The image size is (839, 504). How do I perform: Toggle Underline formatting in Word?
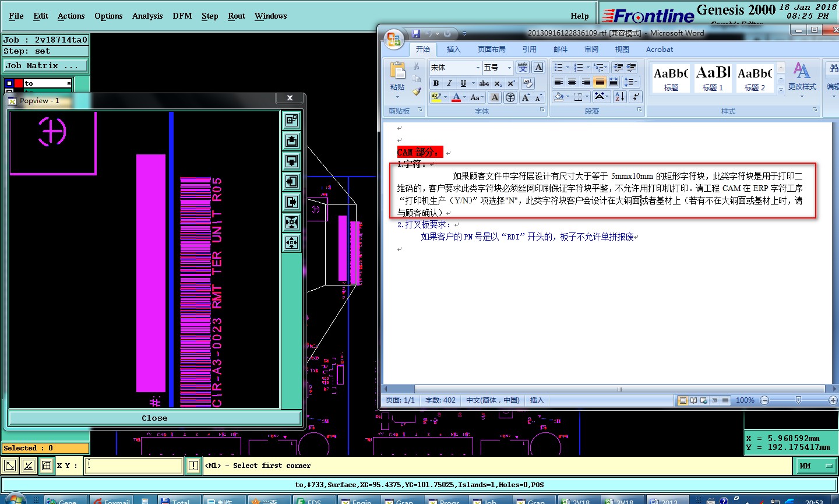point(463,83)
